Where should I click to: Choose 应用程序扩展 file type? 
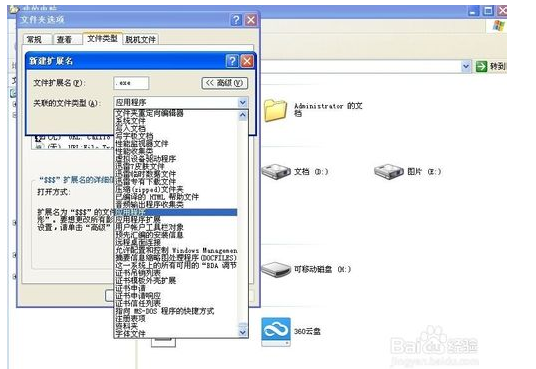coord(176,220)
